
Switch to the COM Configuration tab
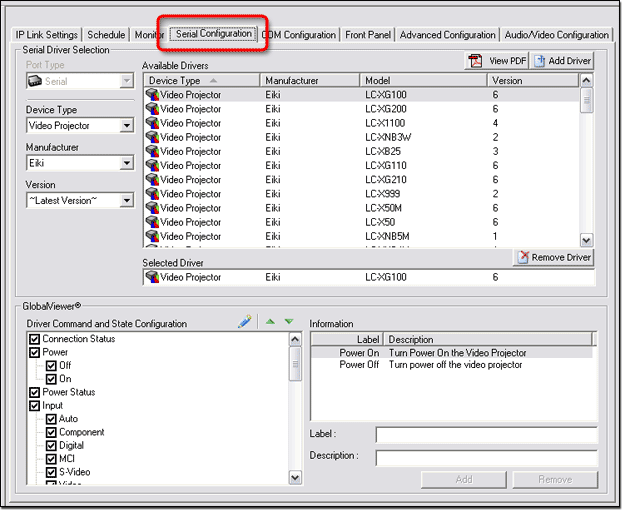pos(299,35)
